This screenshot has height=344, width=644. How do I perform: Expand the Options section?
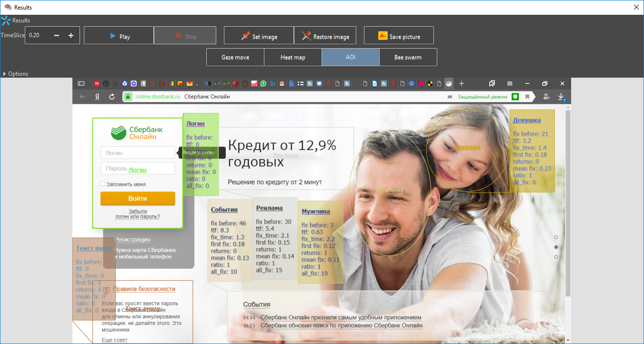[15, 74]
